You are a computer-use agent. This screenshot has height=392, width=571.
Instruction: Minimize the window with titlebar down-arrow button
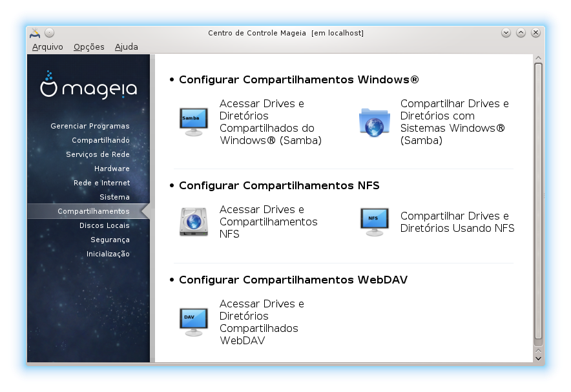click(x=506, y=33)
